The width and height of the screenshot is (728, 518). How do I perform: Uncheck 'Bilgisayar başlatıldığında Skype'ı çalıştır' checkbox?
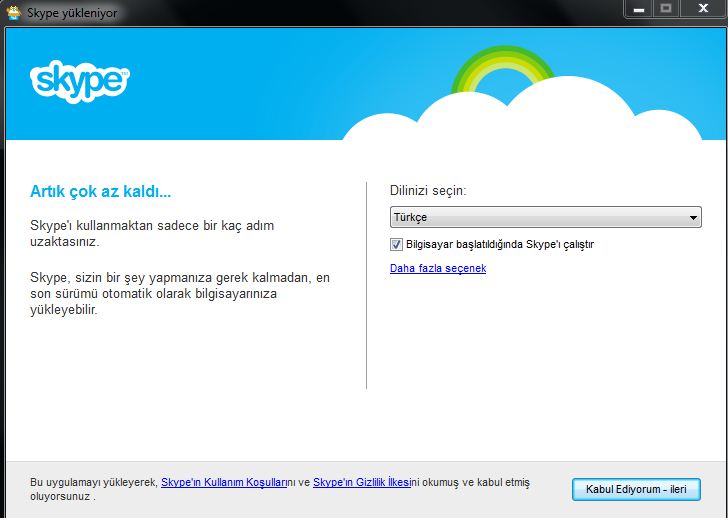(x=396, y=244)
